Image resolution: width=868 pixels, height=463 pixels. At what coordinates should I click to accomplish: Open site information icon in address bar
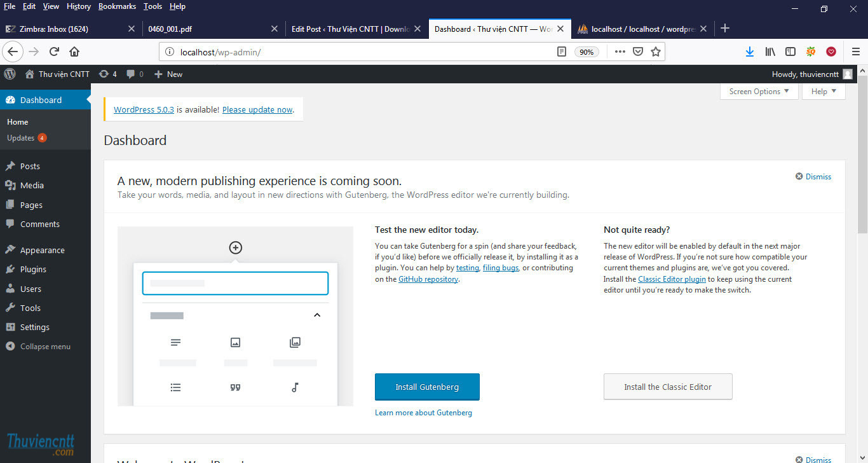[x=170, y=52]
